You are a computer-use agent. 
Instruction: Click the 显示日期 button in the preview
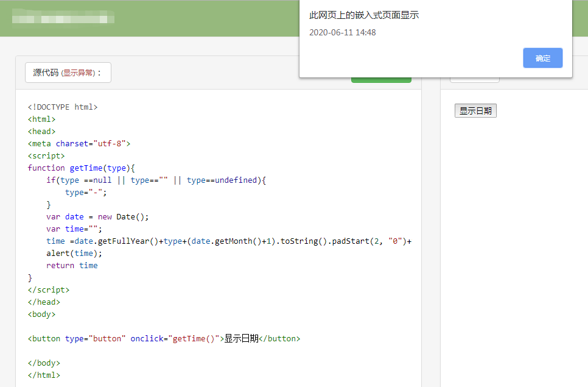click(475, 111)
